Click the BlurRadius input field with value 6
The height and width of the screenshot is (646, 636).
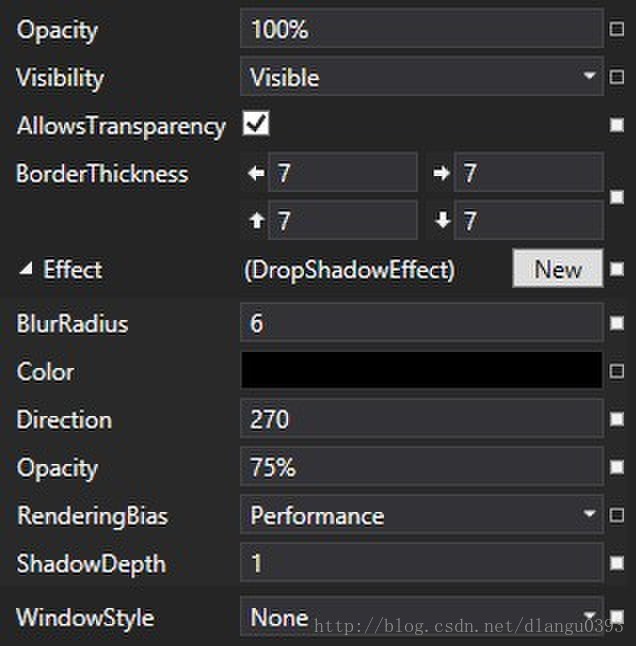pyautogui.click(x=422, y=323)
